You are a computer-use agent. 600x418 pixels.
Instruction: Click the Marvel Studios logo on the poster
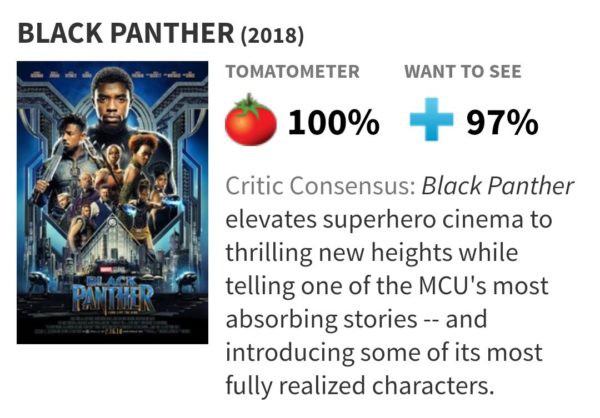tap(111, 269)
